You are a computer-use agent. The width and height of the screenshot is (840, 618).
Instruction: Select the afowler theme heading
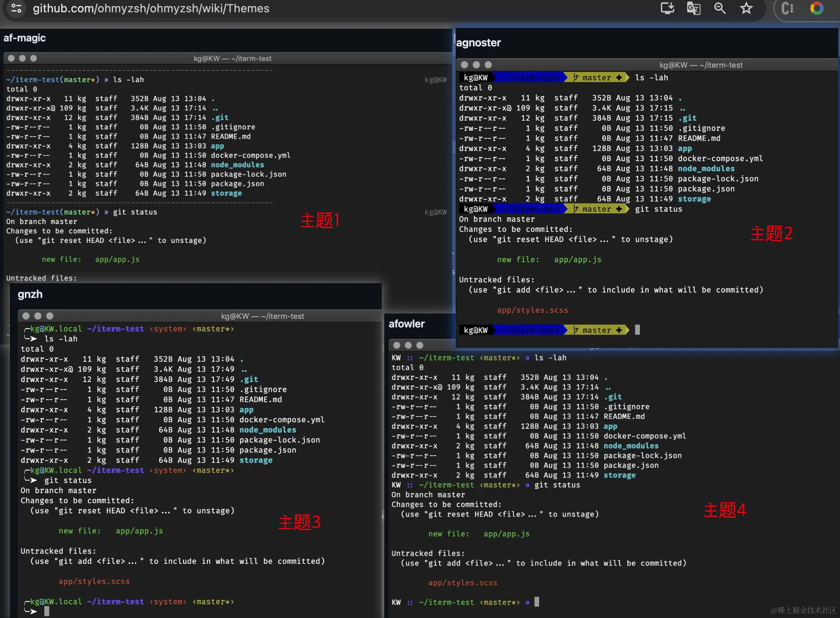(x=406, y=324)
